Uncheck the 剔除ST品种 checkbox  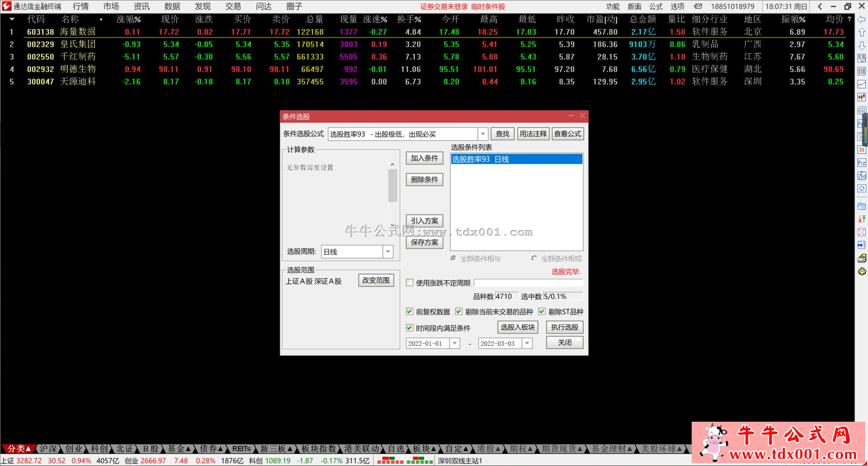click(542, 311)
